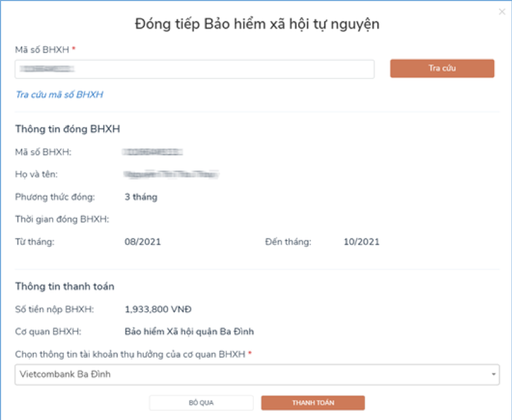Click the THANH TOÁN button

pos(313,403)
